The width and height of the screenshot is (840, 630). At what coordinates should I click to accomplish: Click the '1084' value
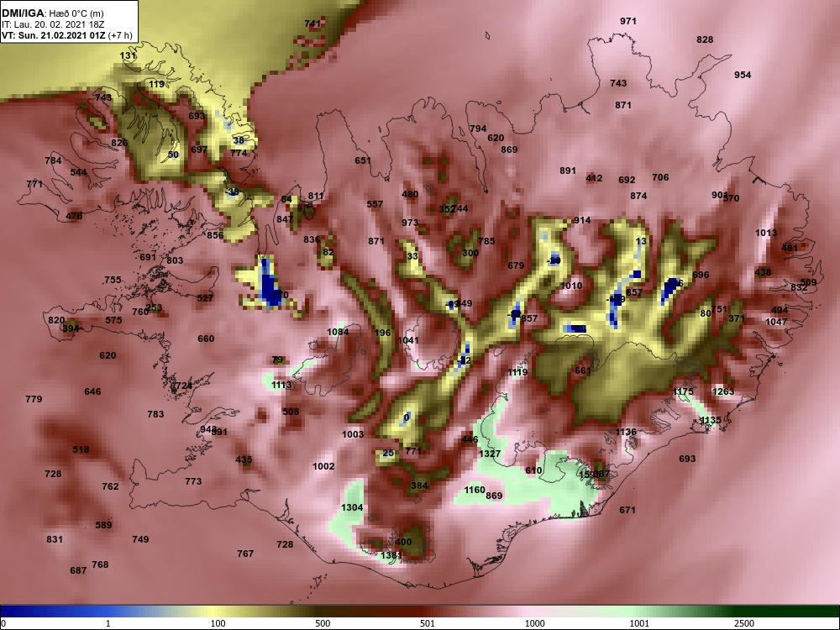click(x=338, y=332)
